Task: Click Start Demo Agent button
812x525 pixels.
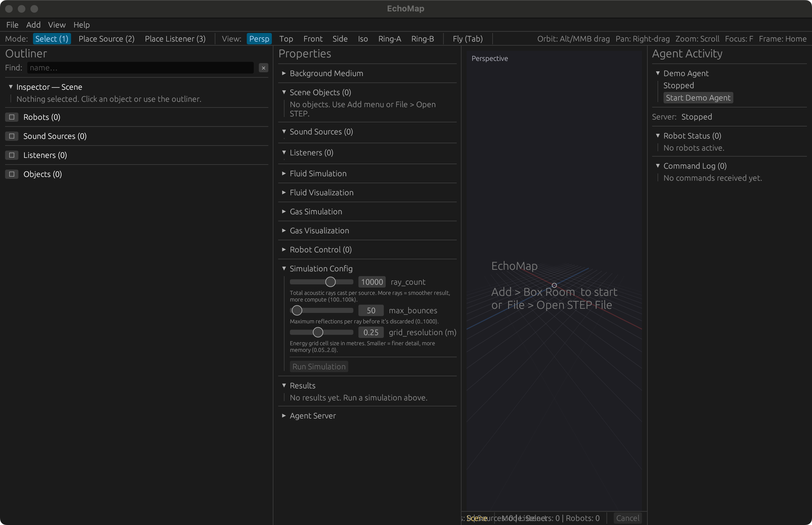Action: (698, 98)
